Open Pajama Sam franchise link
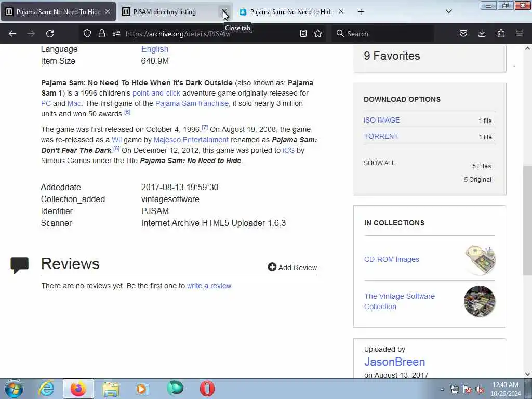Viewport: 532px width, 399px height. point(192,103)
